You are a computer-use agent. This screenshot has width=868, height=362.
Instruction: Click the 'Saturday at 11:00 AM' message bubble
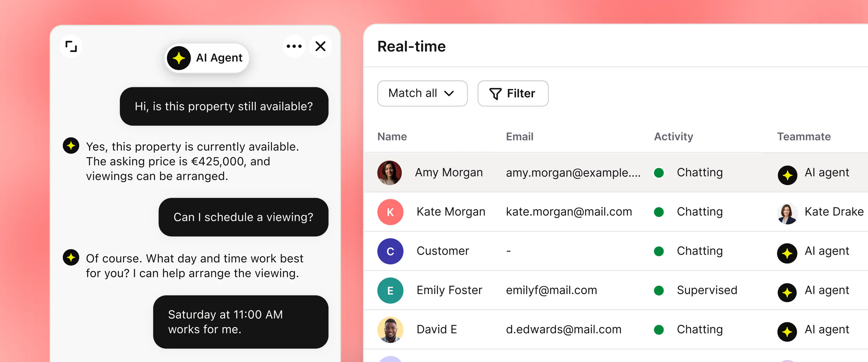tap(241, 322)
